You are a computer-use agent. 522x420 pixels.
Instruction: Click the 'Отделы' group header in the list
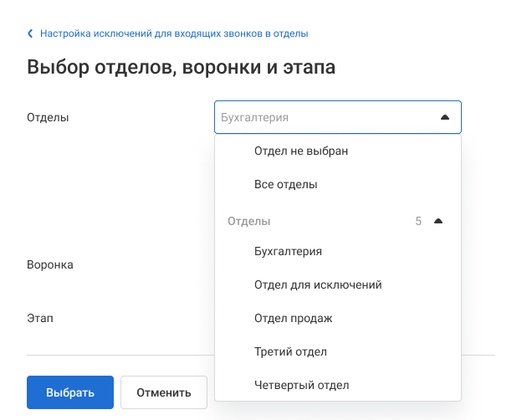tap(249, 222)
